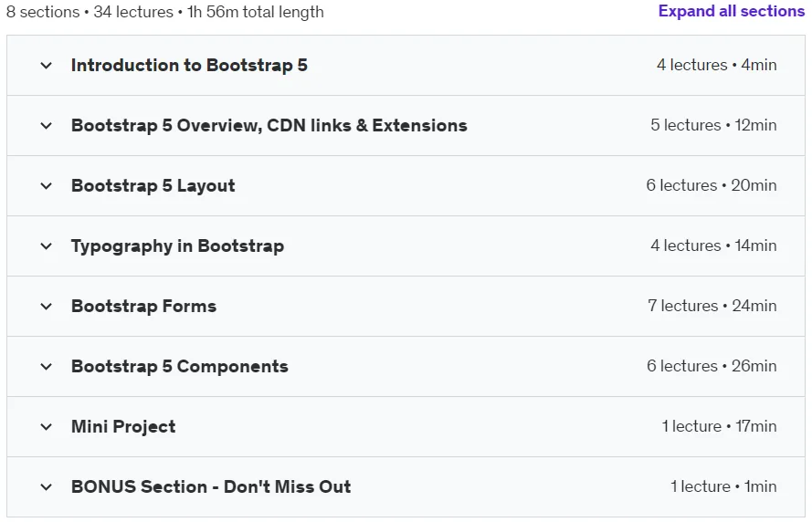The width and height of the screenshot is (812, 522).
Task: Toggle the chevron next to Bootstrap 5 Layout
Action: click(x=46, y=186)
